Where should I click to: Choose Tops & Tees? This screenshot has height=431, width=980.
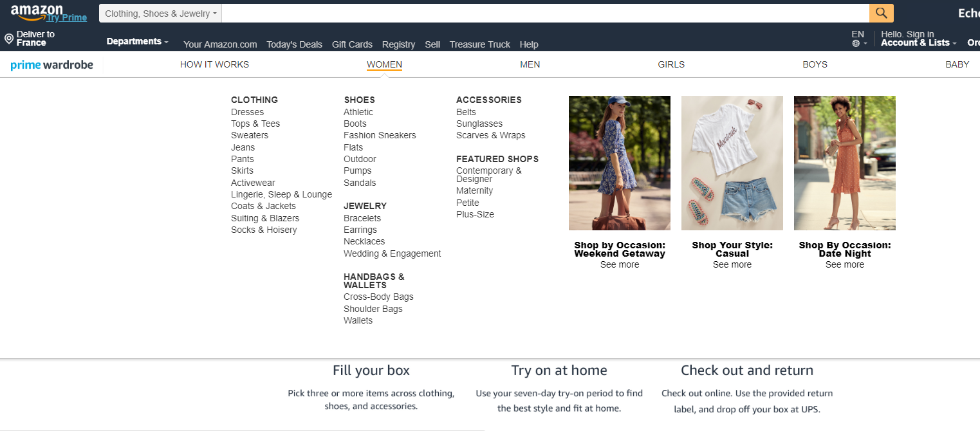(255, 124)
